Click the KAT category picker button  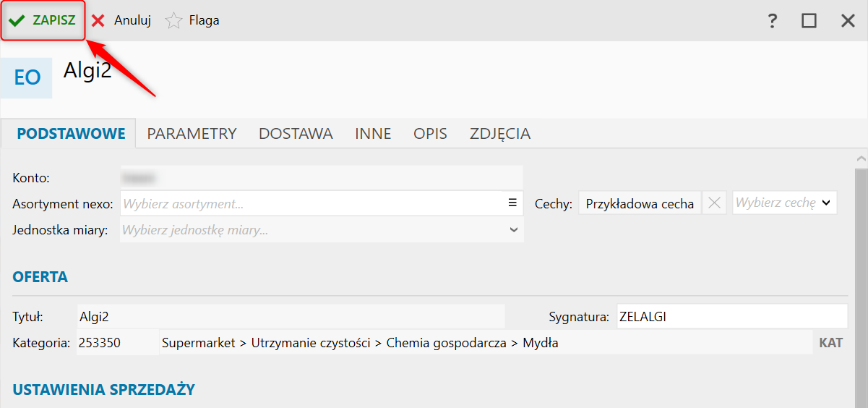click(831, 343)
